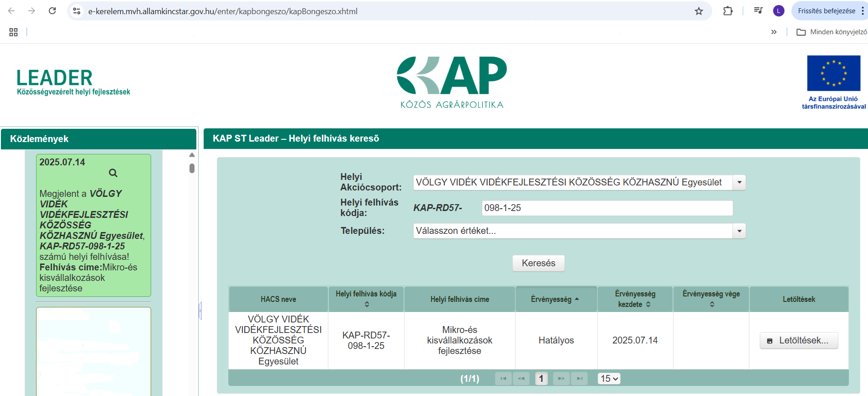
Task: Click the HACS neve column header
Action: [x=279, y=299]
